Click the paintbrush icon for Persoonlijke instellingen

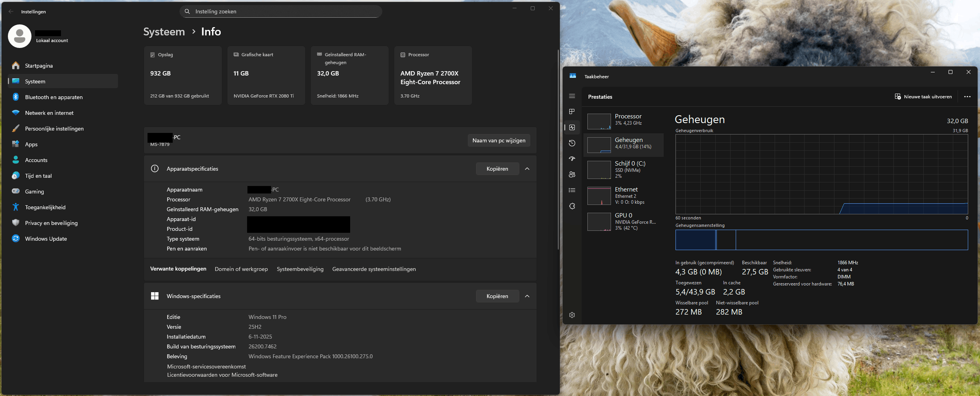click(16, 128)
